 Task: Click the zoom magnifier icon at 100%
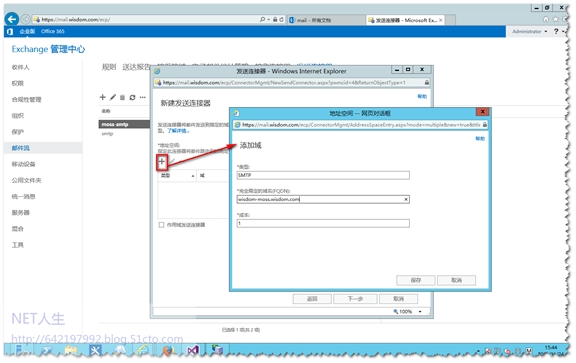[x=396, y=312]
